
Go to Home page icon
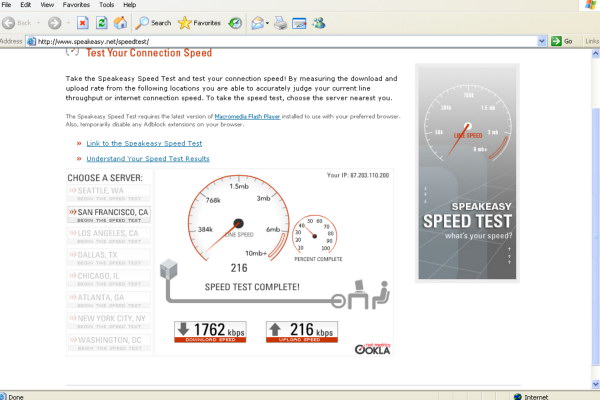120,23
